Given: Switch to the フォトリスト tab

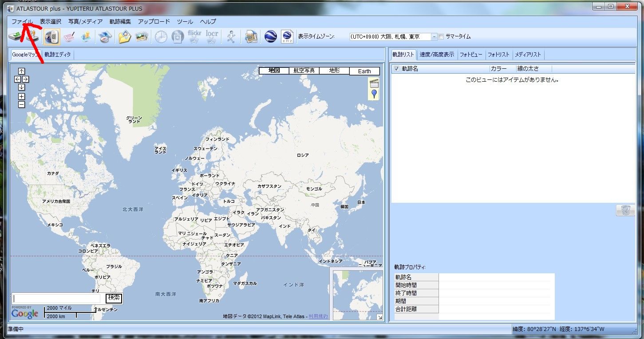Looking at the screenshot, I should click(499, 55).
